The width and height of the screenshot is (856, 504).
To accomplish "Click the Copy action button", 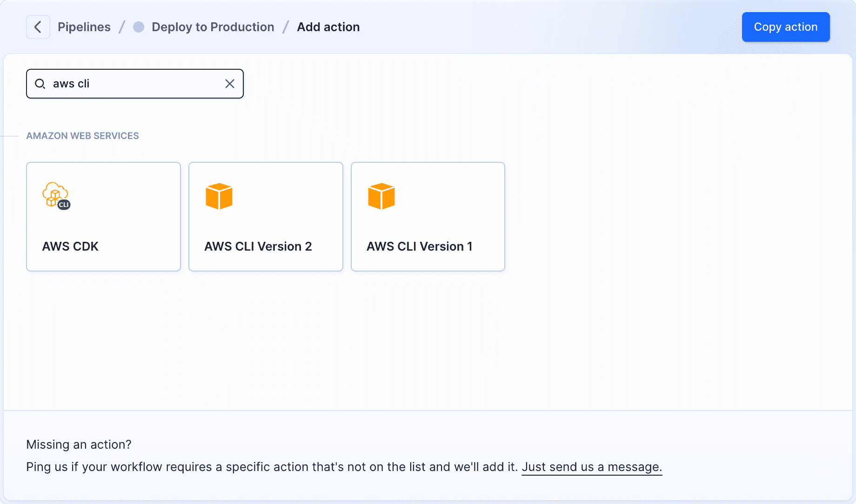I will coord(786,27).
